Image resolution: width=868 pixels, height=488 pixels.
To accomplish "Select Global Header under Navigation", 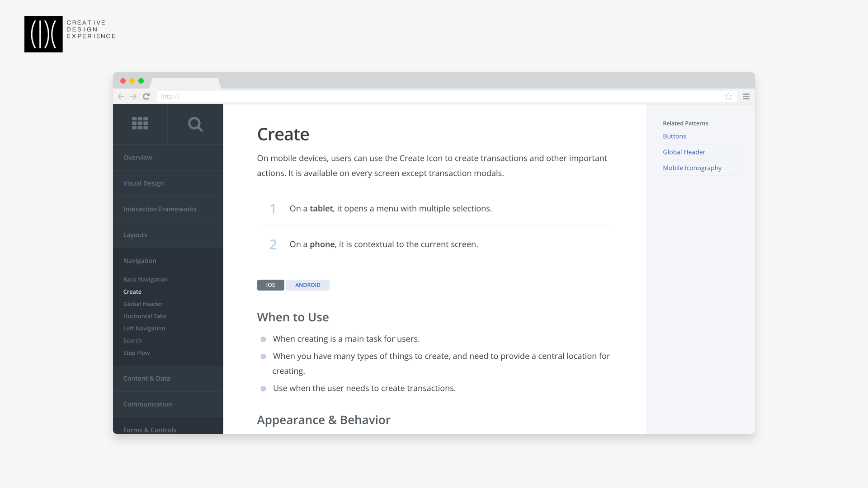I will point(143,304).
